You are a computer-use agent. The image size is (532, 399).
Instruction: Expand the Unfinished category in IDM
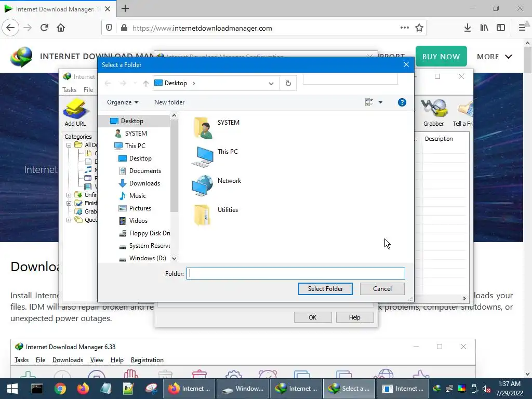(x=69, y=195)
